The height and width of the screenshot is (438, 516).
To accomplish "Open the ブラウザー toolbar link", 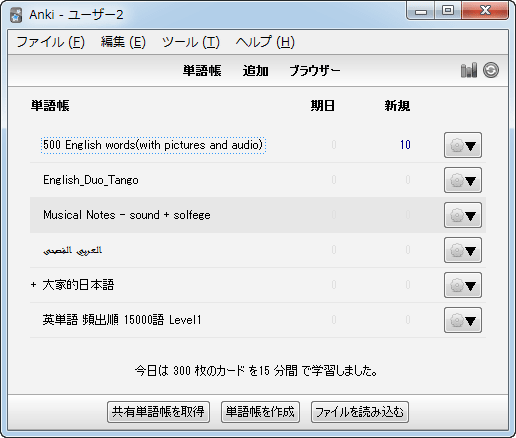I will pos(315,71).
